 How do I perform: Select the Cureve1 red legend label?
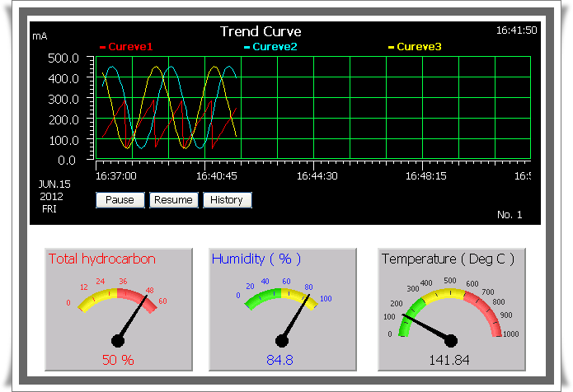point(130,47)
